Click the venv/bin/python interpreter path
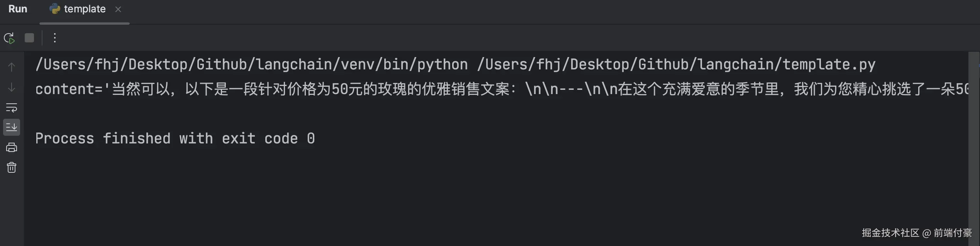980x246 pixels. [251, 64]
